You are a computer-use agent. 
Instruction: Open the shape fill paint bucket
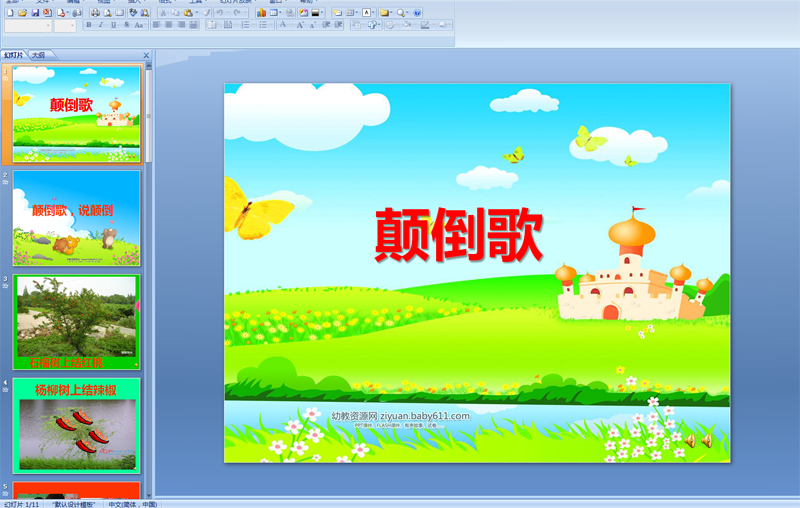click(407, 24)
